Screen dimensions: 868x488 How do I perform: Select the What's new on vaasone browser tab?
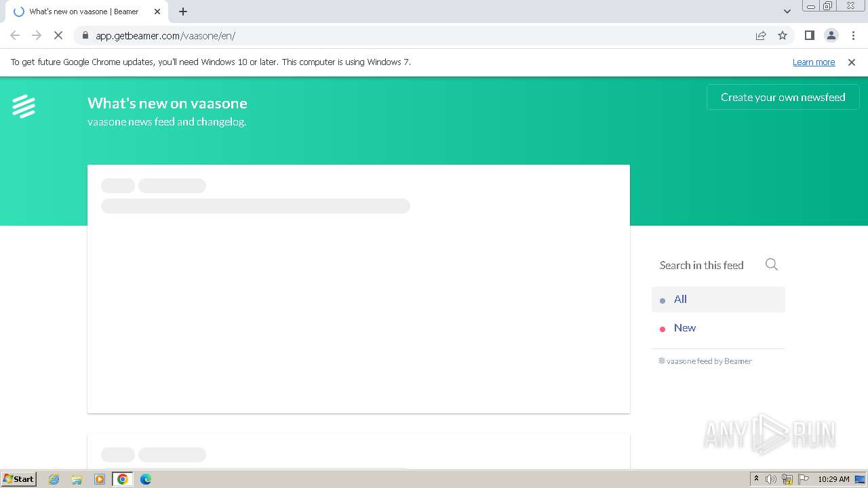point(88,12)
